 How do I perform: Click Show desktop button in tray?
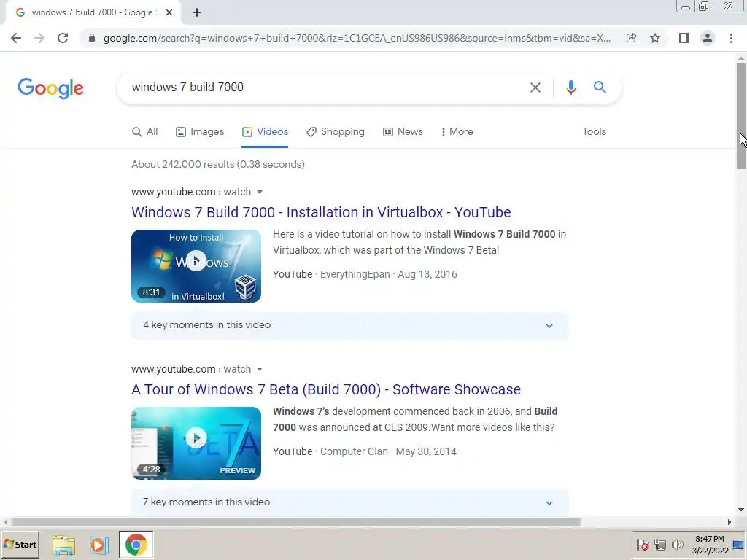pos(739,545)
